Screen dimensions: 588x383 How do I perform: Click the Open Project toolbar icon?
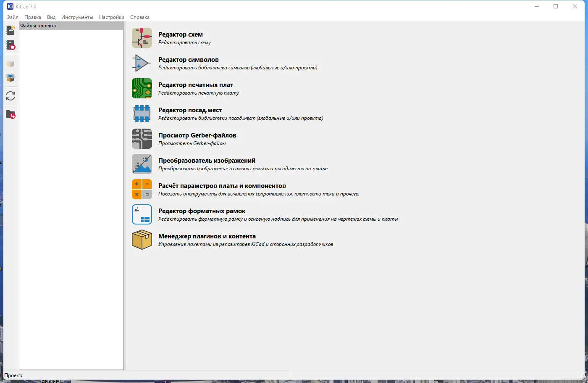coord(10,45)
